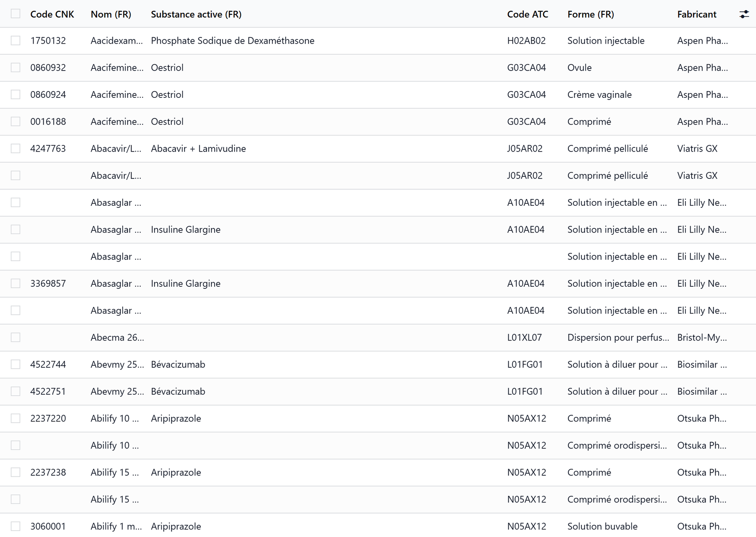The height and width of the screenshot is (537, 756).
Task: Click the Fabricant column header
Action: click(x=697, y=14)
